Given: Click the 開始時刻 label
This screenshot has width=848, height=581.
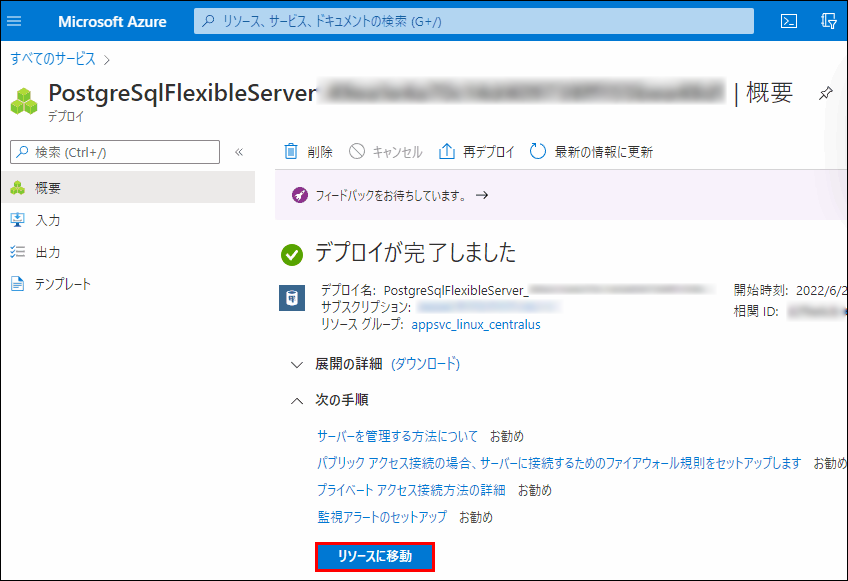Looking at the screenshot, I should [760, 290].
